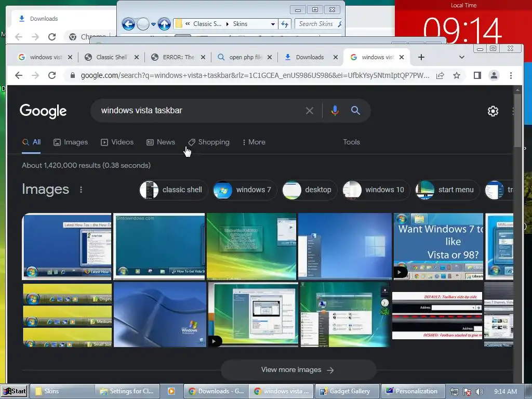Filter images by classic shell chip
532x399 pixels.
(172, 190)
